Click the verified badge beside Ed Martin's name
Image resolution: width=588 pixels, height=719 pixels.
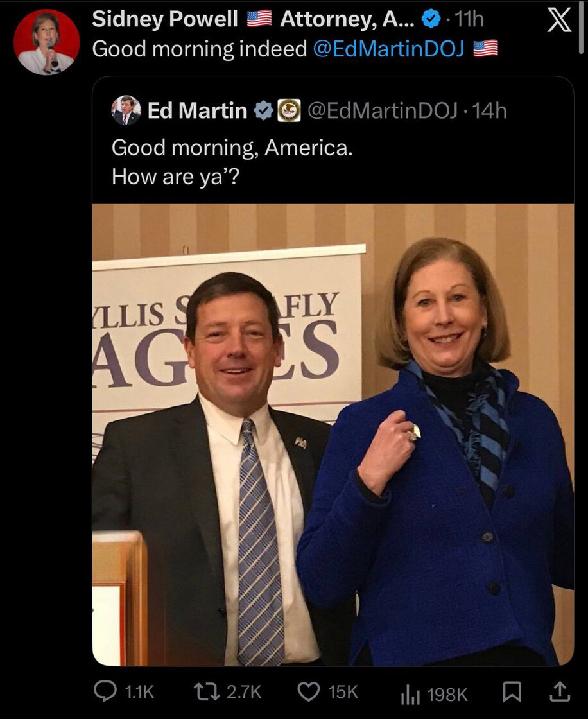tap(263, 111)
